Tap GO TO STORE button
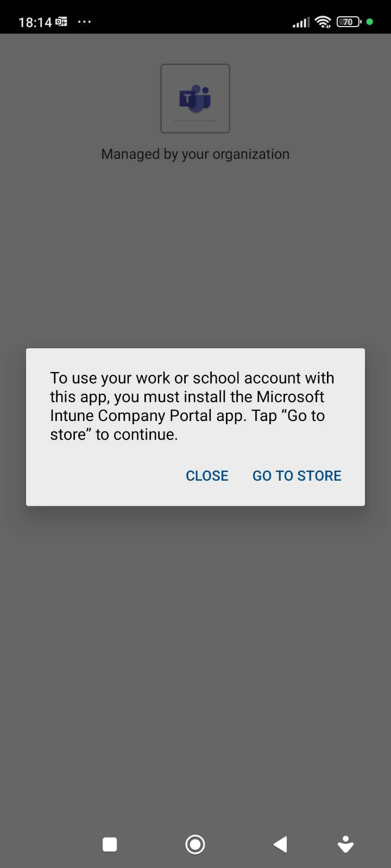The image size is (391, 868). (x=297, y=476)
